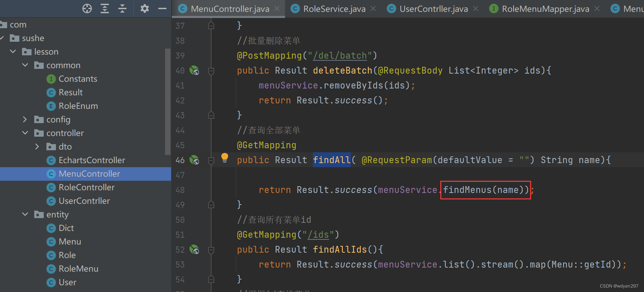Screen dimensions: 644x292
Task: Click the fold end marker at line 49
Action: tap(211, 205)
